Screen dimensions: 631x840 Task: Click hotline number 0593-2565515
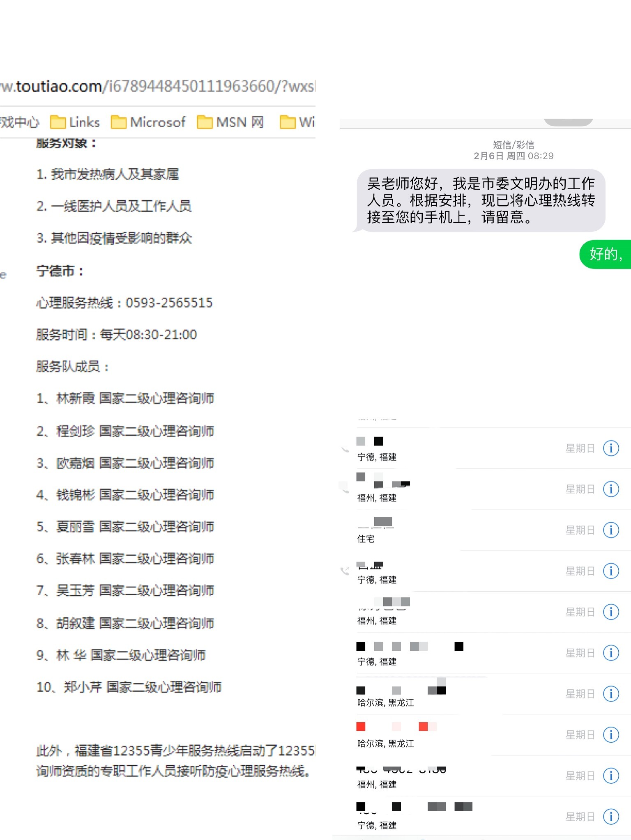(169, 303)
